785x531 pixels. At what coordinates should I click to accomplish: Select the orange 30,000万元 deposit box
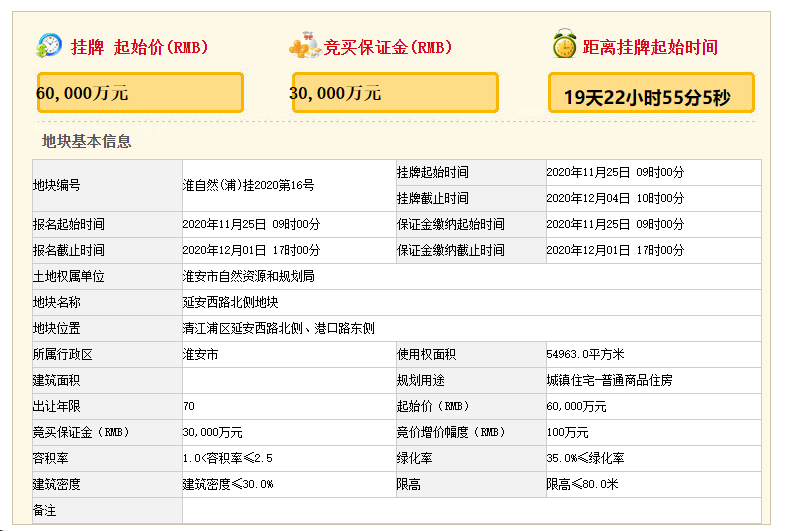pyautogui.click(x=395, y=93)
